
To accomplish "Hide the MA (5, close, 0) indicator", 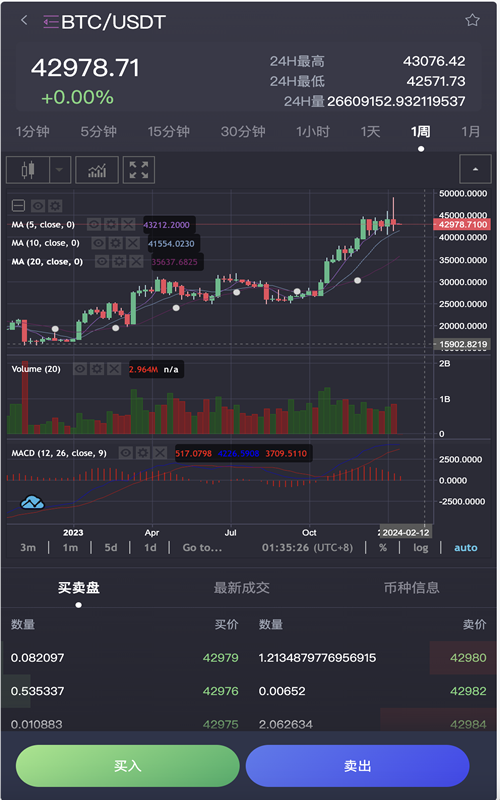I will [x=94, y=224].
